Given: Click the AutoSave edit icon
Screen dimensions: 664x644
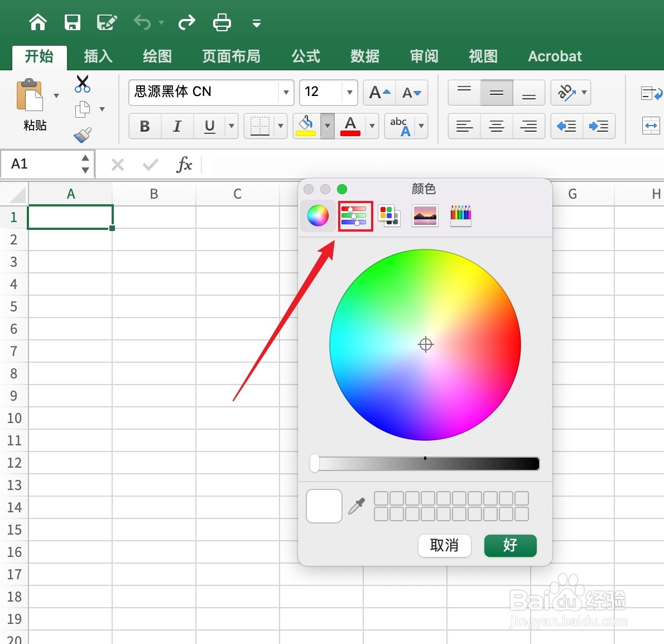Looking at the screenshot, I should pyautogui.click(x=107, y=22).
